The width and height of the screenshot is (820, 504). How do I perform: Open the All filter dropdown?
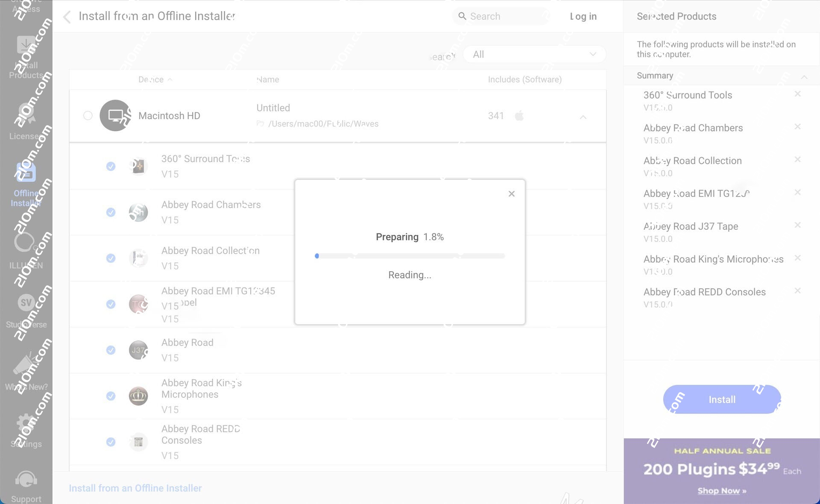click(534, 54)
